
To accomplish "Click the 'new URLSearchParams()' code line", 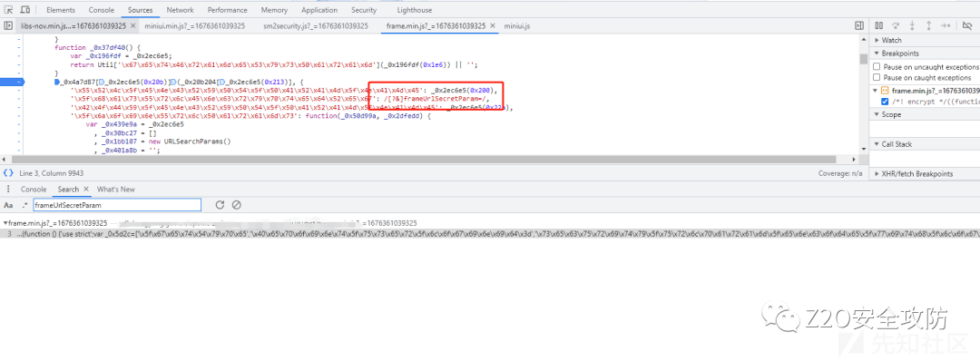I will coord(162,141).
